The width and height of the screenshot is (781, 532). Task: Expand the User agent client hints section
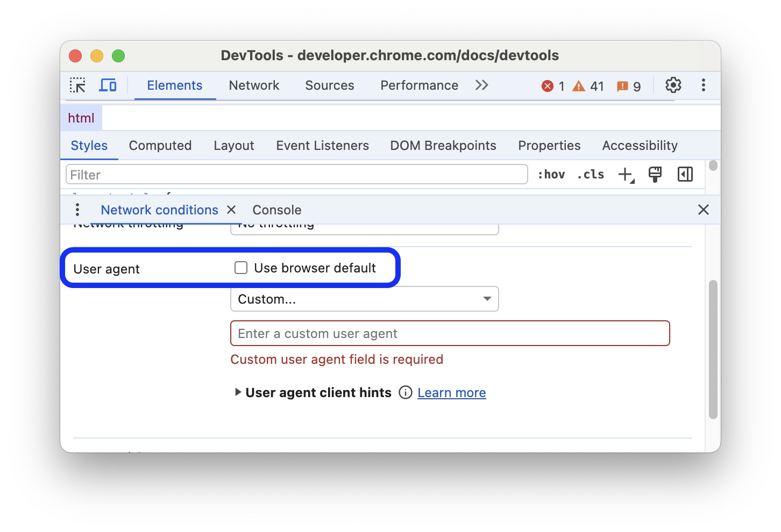[x=238, y=392]
